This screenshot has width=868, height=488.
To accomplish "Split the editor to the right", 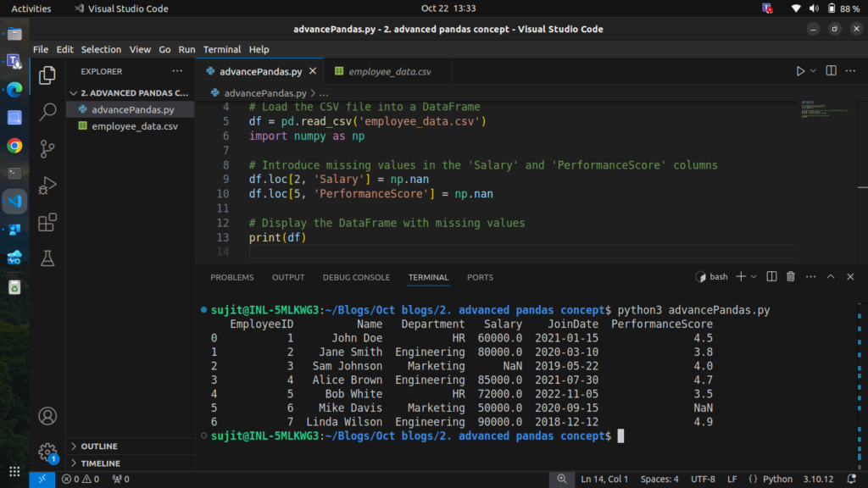I will click(831, 71).
